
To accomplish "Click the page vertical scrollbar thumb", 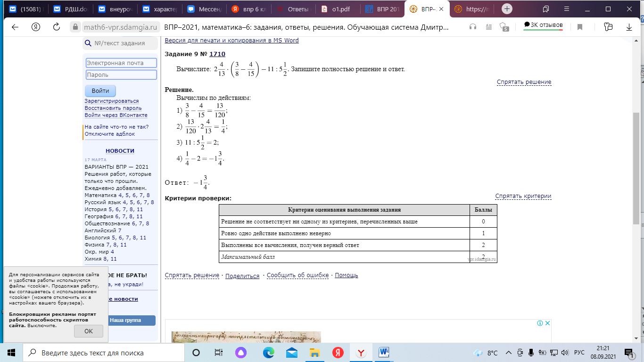I will pyautogui.click(x=636, y=168).
